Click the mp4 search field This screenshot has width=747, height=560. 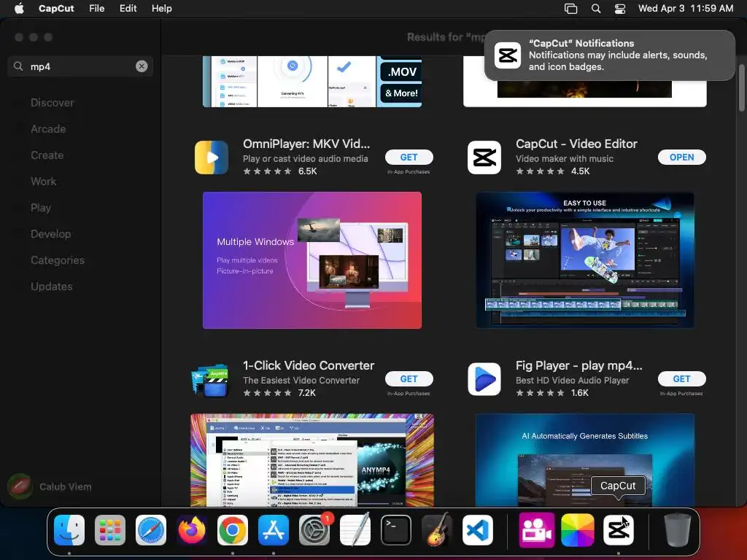pyautogui.click(x=80, y=66)
